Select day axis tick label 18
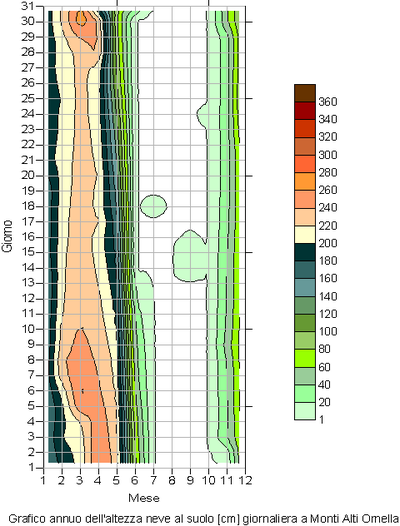 (x=29, y=206)
